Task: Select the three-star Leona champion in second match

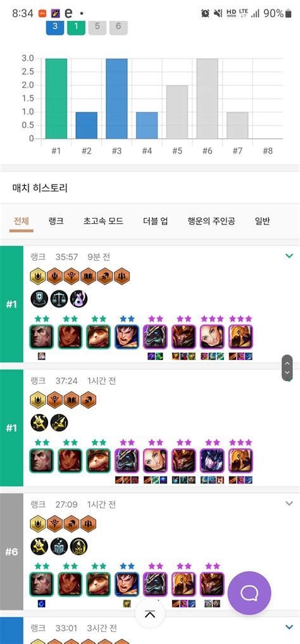Action: click(x=241, y=461)
